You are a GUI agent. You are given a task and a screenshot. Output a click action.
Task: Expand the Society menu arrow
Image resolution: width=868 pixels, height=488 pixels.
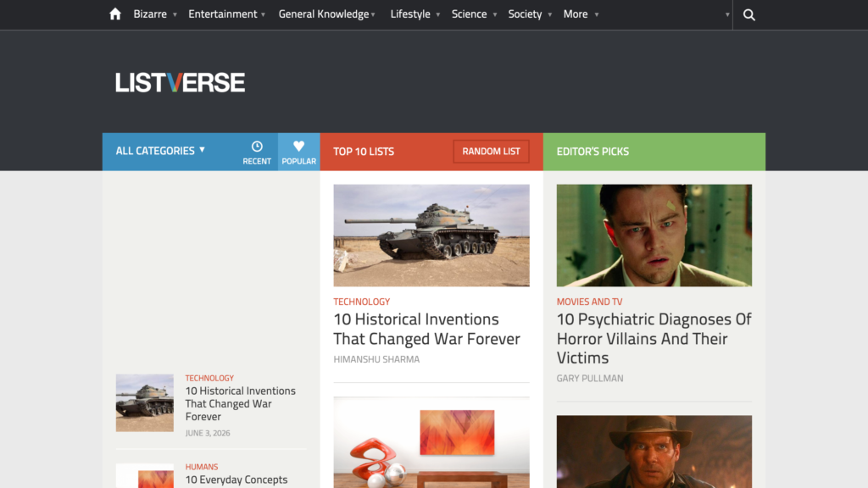[549, 15]
